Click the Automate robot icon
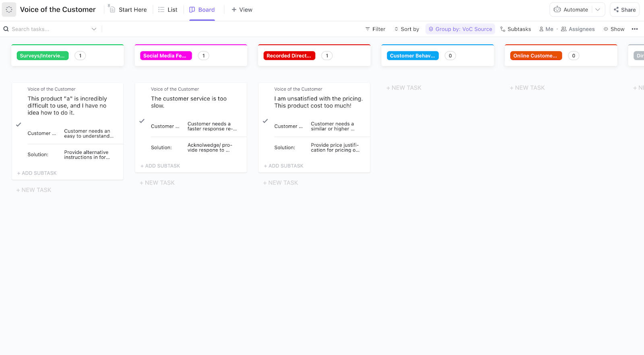Viewport: 644px width, 355px height. coord(557,10)
